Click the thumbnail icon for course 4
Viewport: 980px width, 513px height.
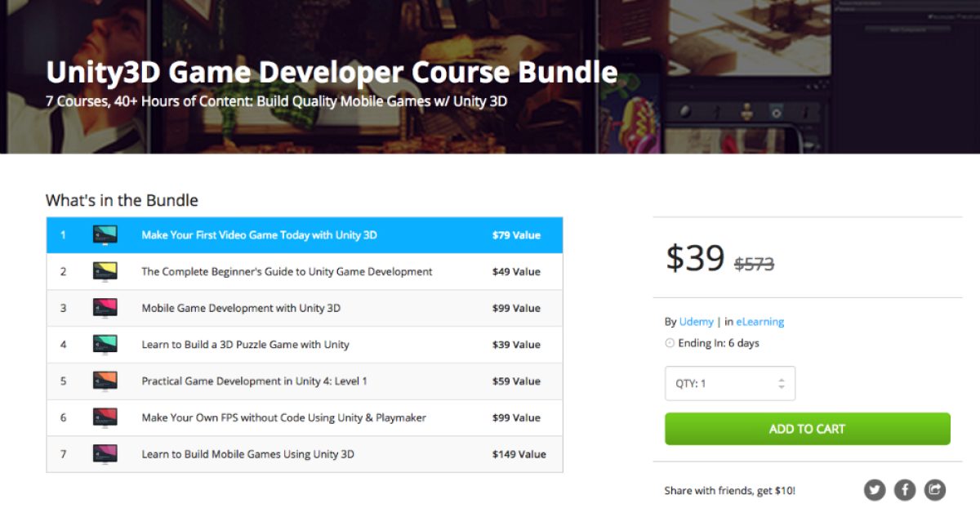(105, 345)
